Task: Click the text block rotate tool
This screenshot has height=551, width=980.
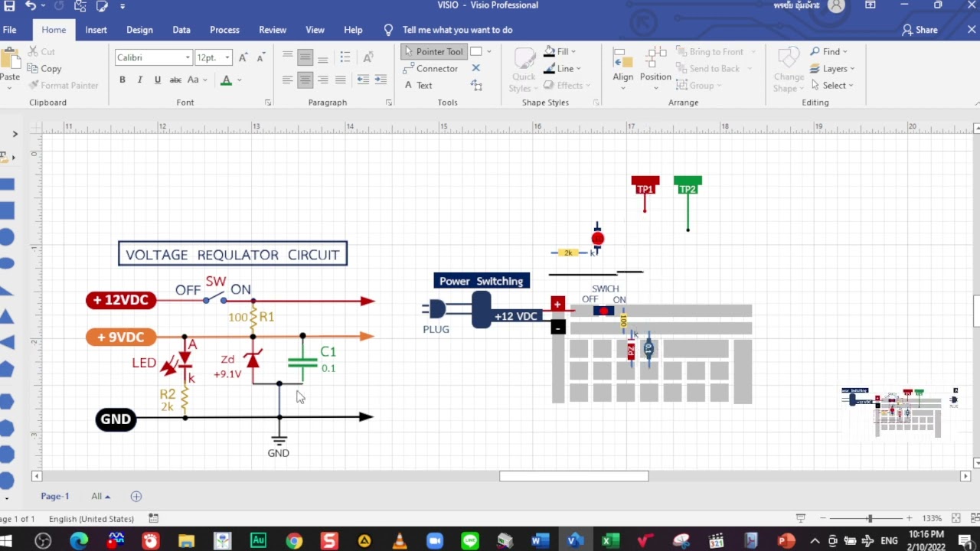Action: coord(476,85)
